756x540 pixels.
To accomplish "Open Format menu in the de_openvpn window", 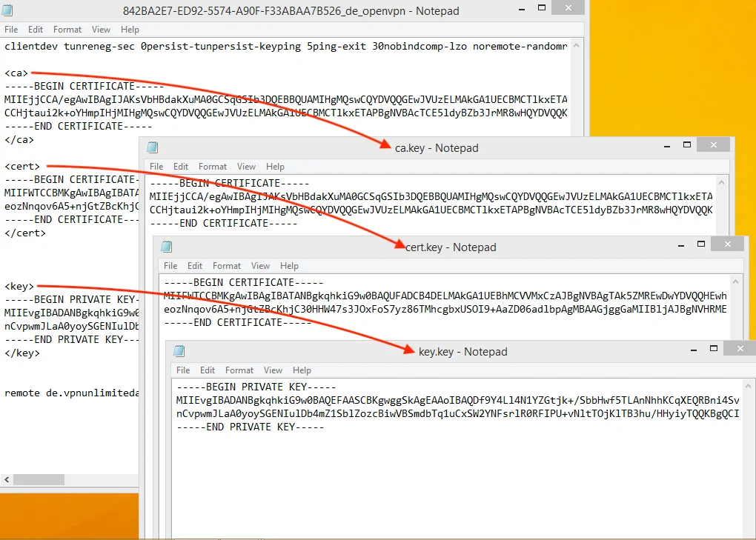I will (67, 30).
